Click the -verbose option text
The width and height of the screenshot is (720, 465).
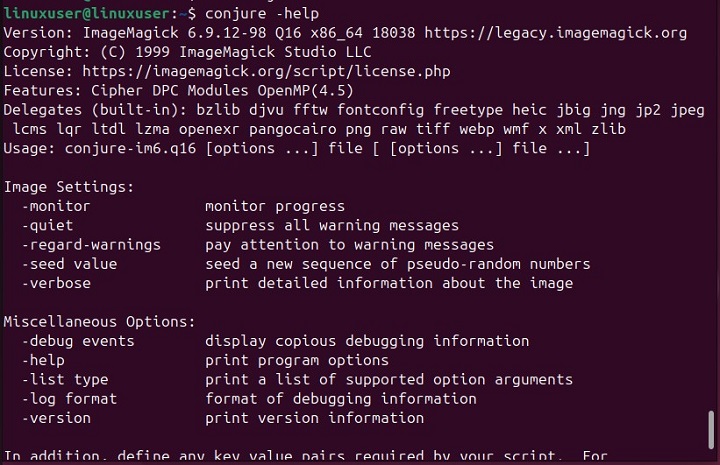coord(55,283)
